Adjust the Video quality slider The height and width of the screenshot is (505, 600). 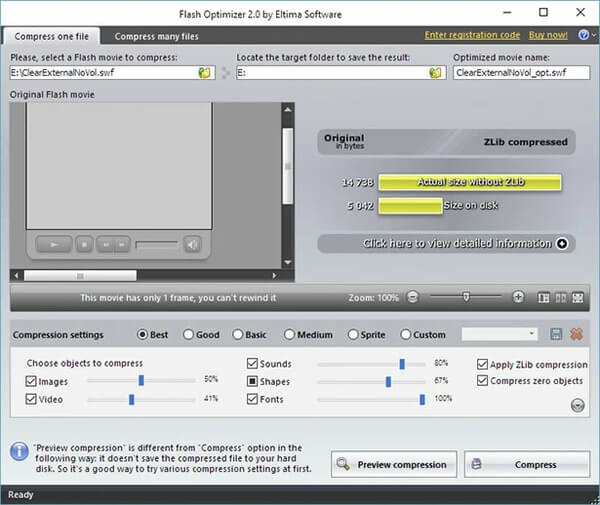(x=132, y=400)
